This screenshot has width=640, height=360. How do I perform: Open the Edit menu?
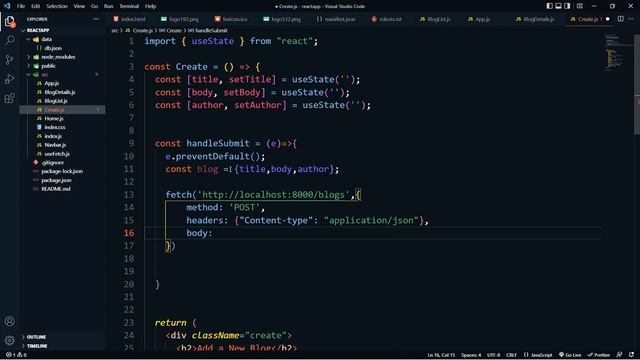(x=36, y=6)
